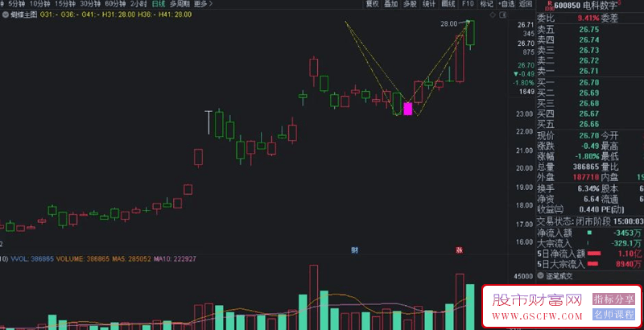This screenshot has height=330, width=644.
Task: Open F10 company information
Action: [x=468, y=4]
